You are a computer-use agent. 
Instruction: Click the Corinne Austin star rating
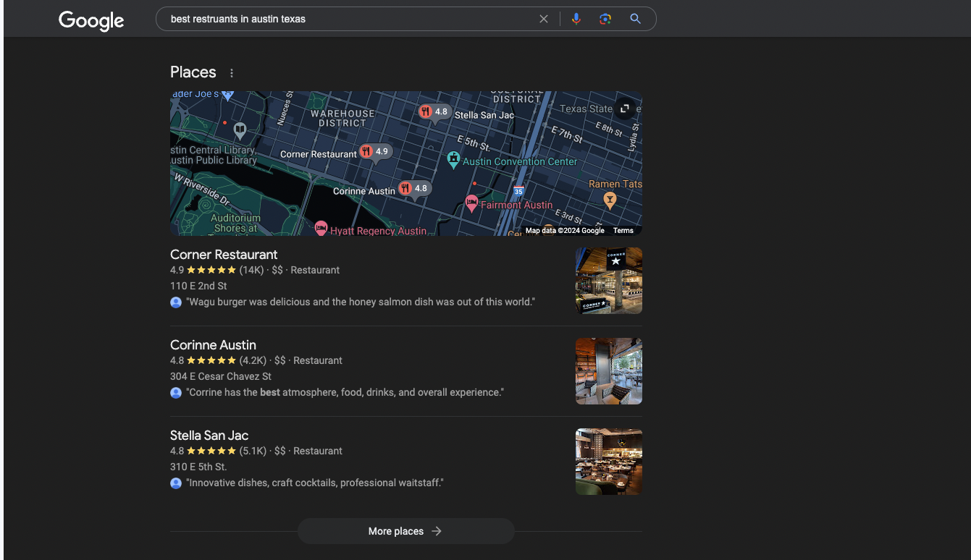[x=211, y=360]
